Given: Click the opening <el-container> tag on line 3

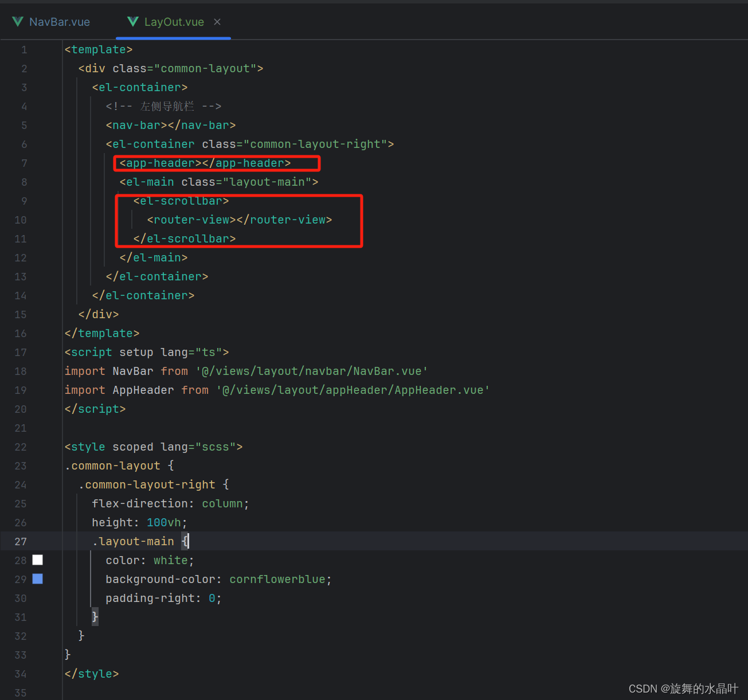Looking at the screenshot, I should pos(140,87).
